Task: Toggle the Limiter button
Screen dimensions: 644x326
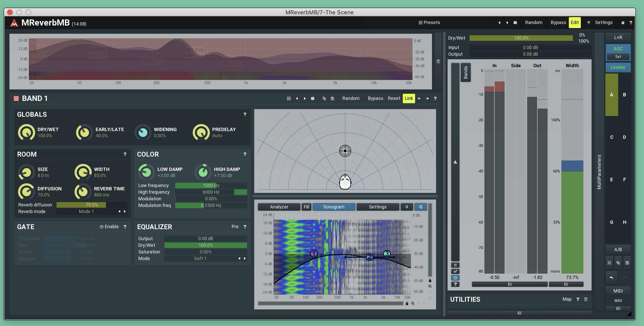Action: (x=618, y=67)
